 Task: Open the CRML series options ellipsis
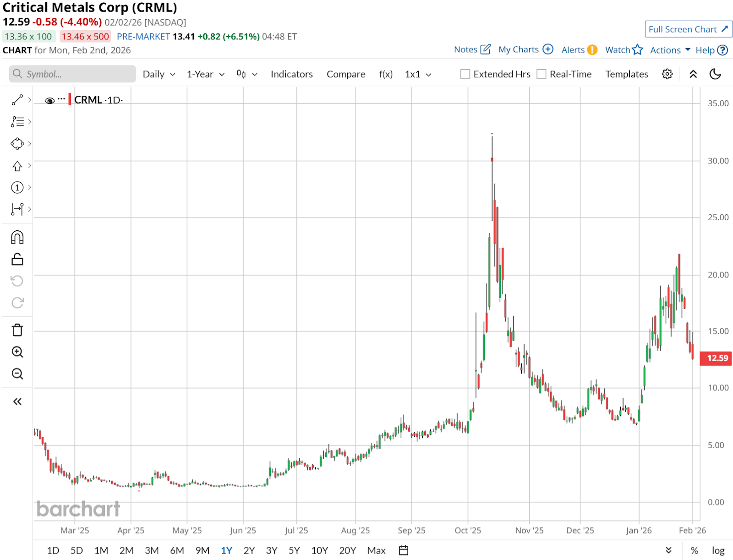pyautogui.click(x=61, y=99)
